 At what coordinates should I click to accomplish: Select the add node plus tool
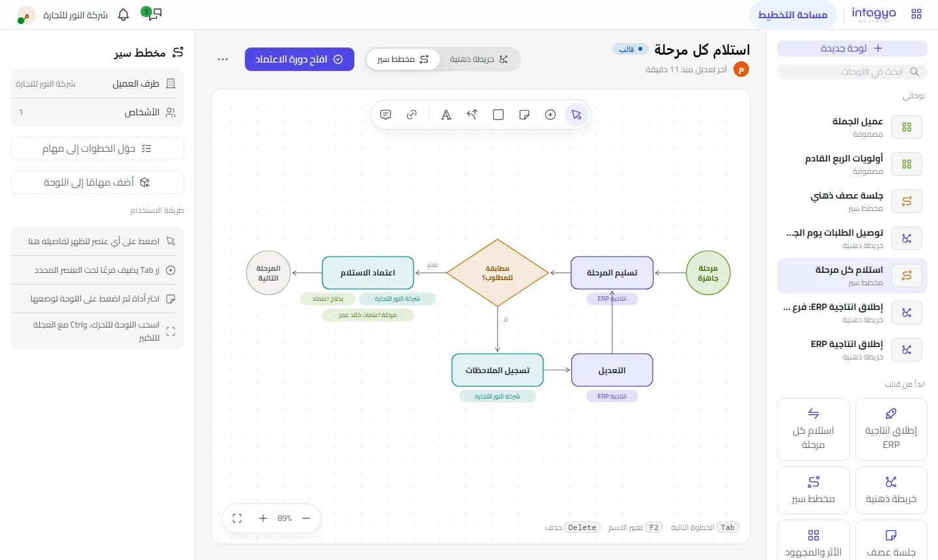point(550,115)
